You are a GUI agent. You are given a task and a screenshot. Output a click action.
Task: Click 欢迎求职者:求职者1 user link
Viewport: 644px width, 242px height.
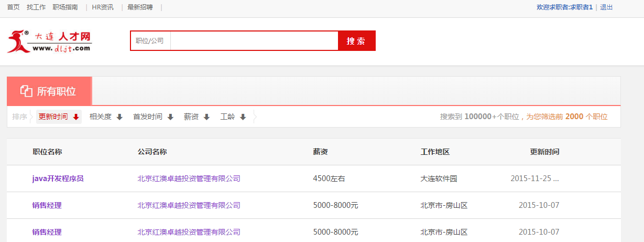coord(565,7)
